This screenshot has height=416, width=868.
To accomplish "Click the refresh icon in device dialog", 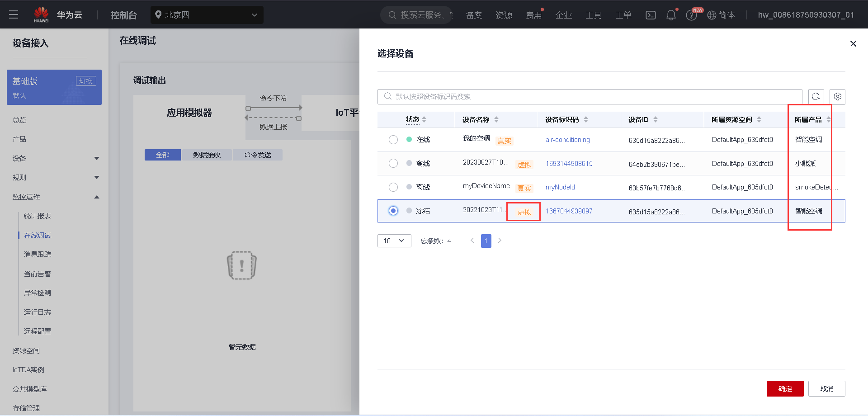I will (816, 96).
